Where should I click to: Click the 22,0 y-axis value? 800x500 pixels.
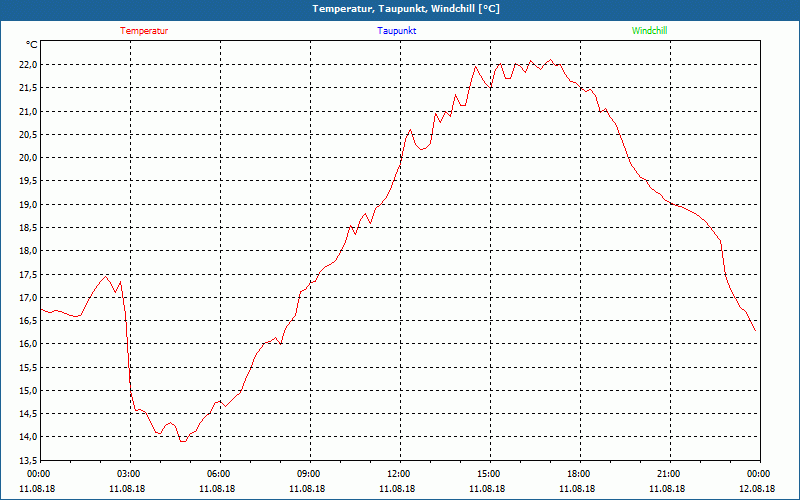29,65
